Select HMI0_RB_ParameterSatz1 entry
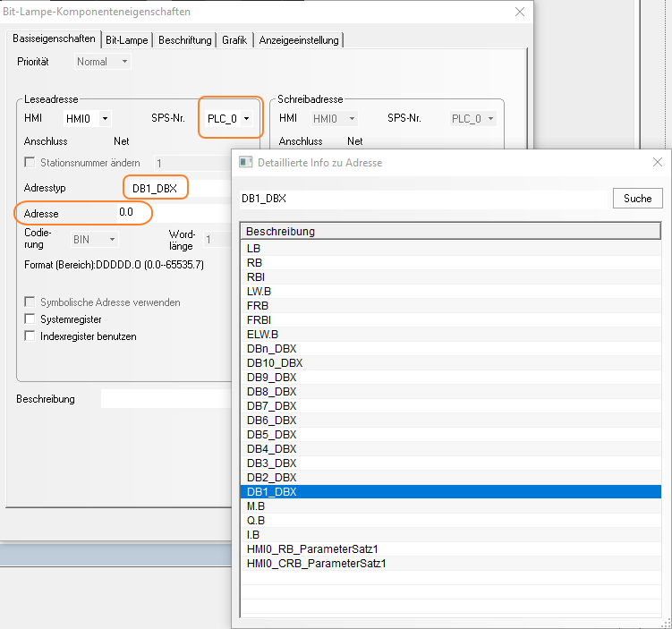The width and height of the screenshot is (672, 629). pos(311,548)
